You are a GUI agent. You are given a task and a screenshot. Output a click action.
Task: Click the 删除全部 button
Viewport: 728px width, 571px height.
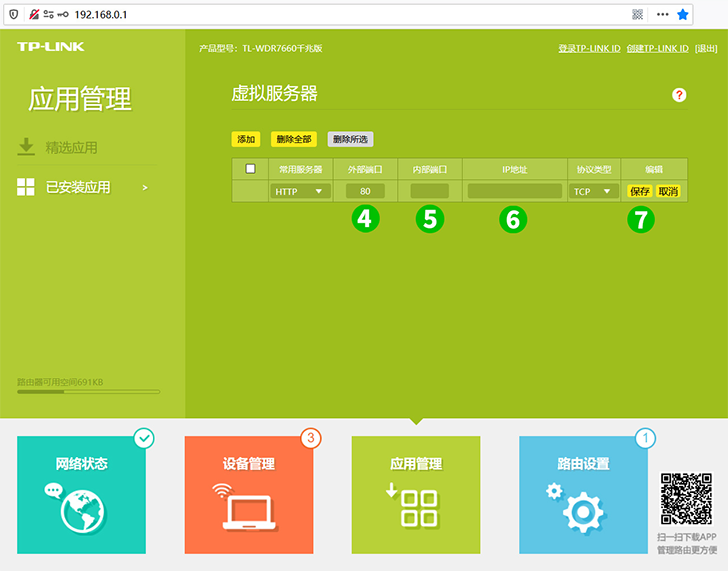(294, 139)
